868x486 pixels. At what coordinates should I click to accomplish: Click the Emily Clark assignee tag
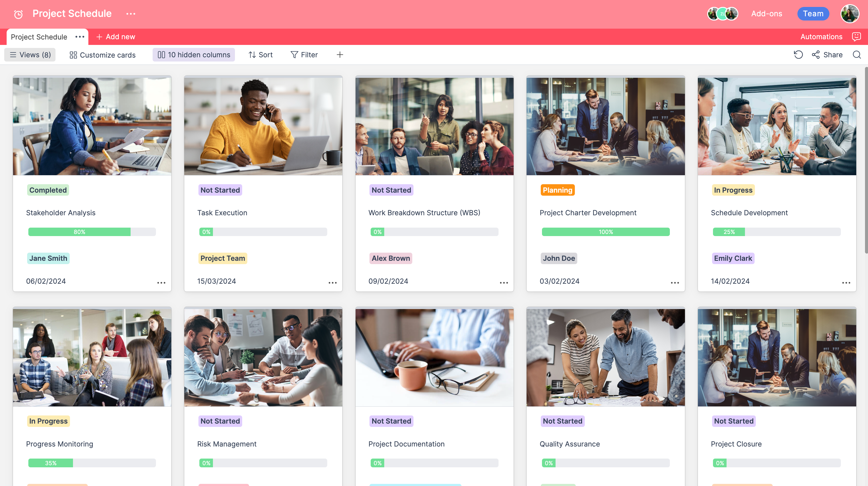(733, 258)
